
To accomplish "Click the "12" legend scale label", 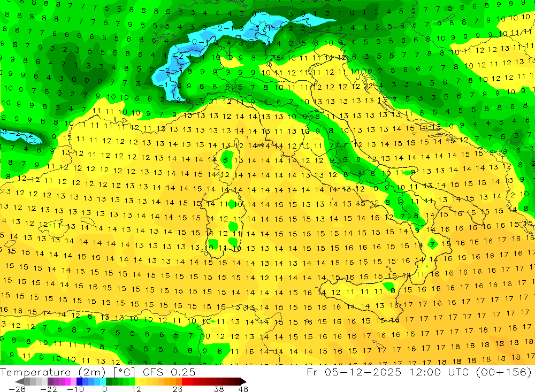I will (136, 389).
